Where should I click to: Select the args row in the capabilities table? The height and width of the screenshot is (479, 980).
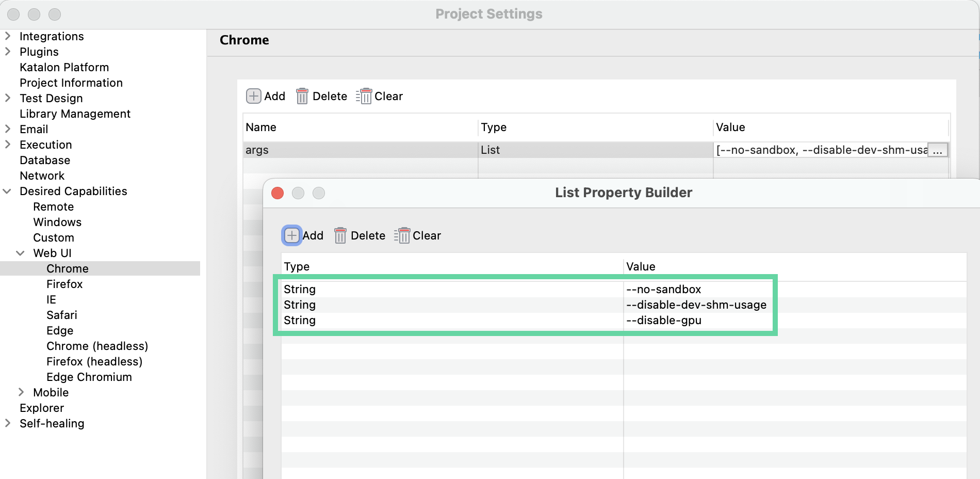361,150
